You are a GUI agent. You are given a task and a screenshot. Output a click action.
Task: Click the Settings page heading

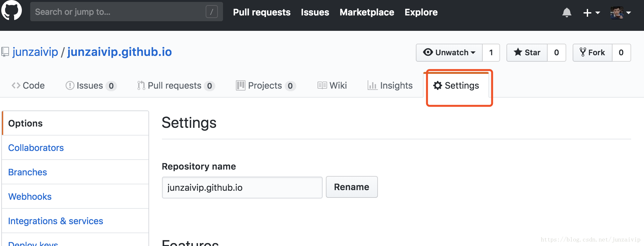click(189, 123)
